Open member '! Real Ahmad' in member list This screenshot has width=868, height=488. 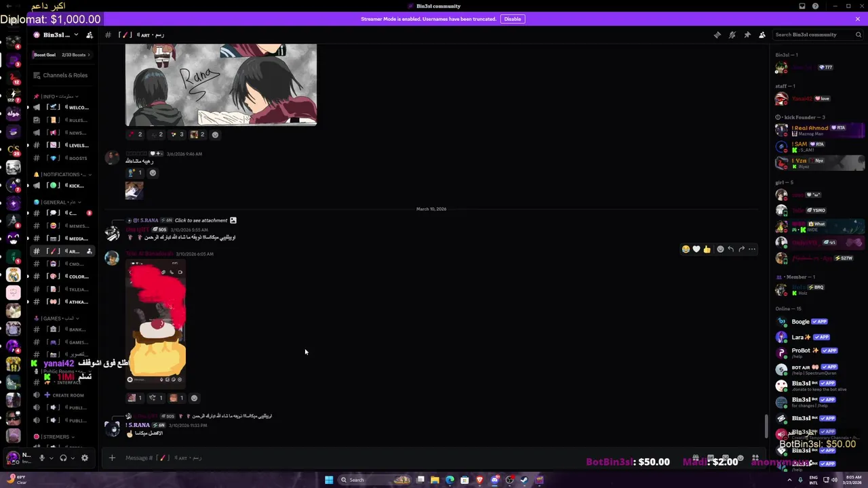[819, 131]
